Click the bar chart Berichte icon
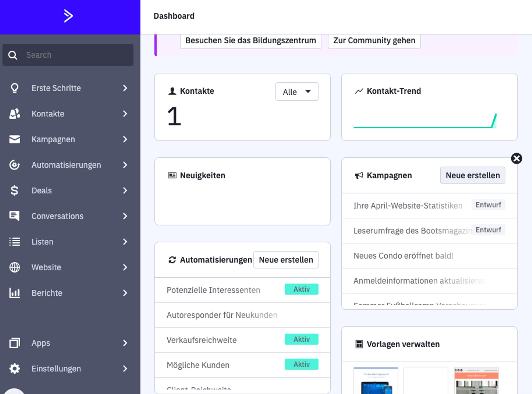The image size is (532, 394). pos(14,293)
